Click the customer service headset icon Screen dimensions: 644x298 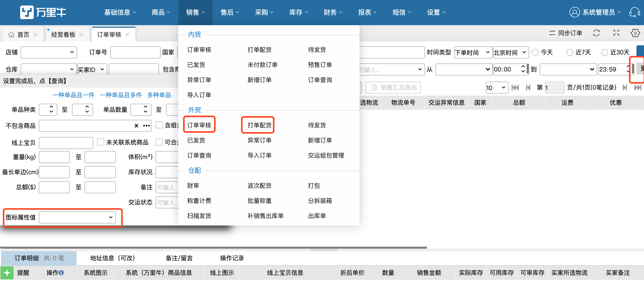coord(634,12)
